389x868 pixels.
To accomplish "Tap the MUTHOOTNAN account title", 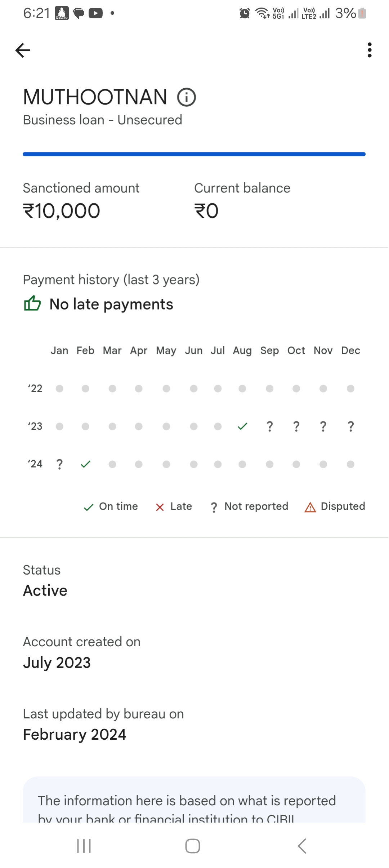I will click(95, 97).
